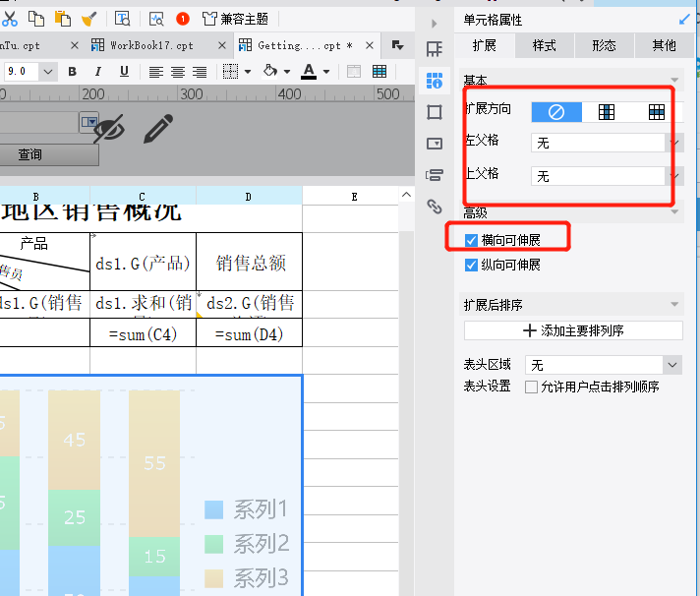Click the fill color bucket icon

pos(270,71)
